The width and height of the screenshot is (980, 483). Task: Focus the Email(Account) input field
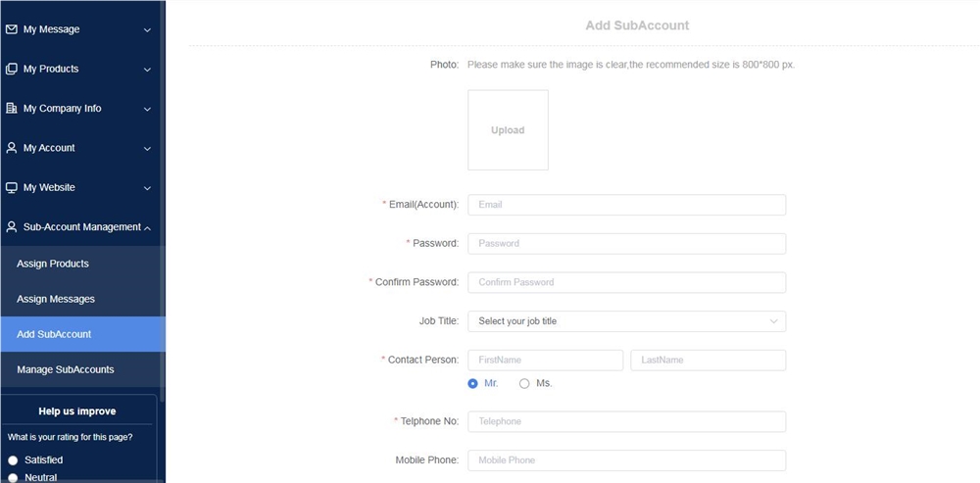626,205
